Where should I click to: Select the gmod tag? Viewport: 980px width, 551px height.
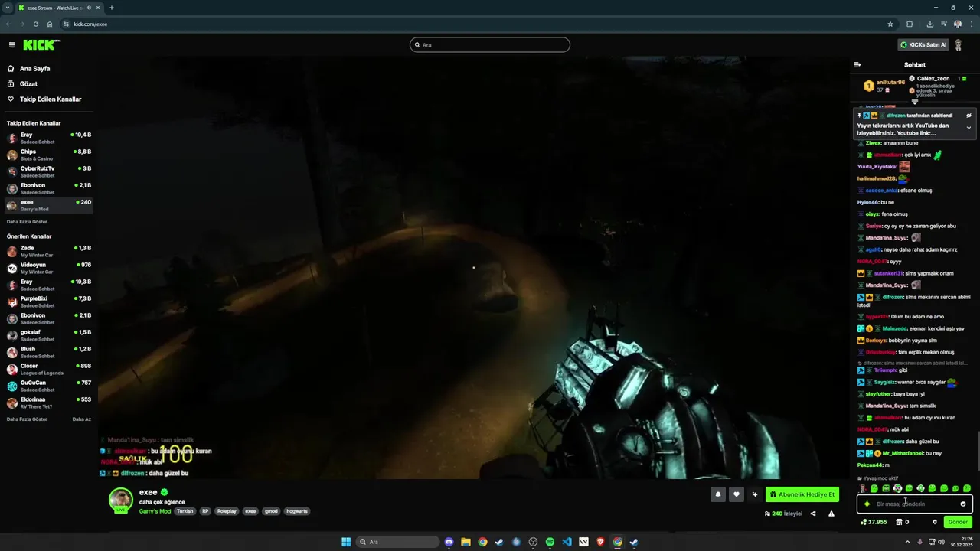[271, 511]
